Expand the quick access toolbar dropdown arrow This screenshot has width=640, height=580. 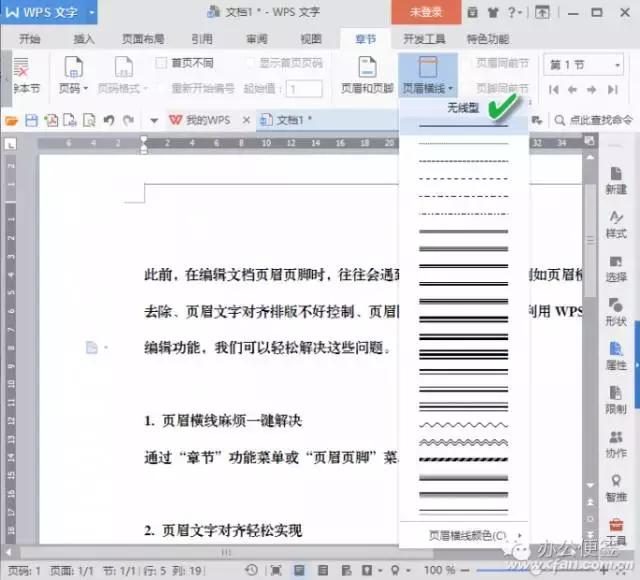tap(154, 120)
